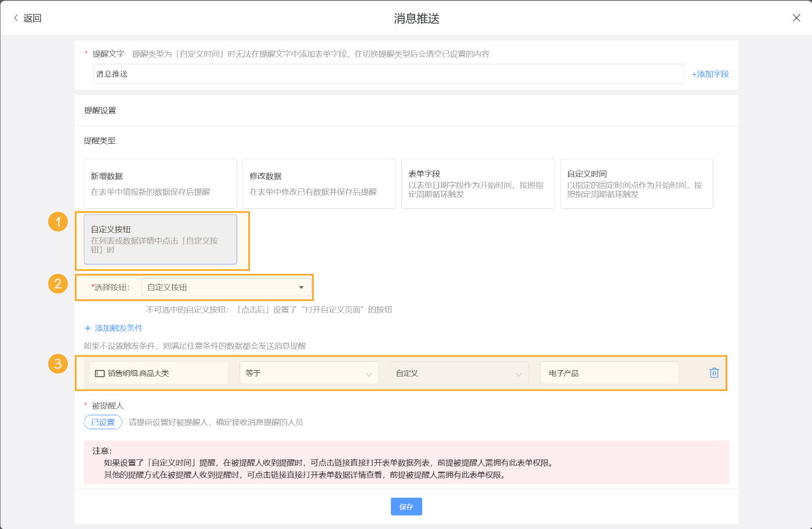Click the X icon at top right

796,17
